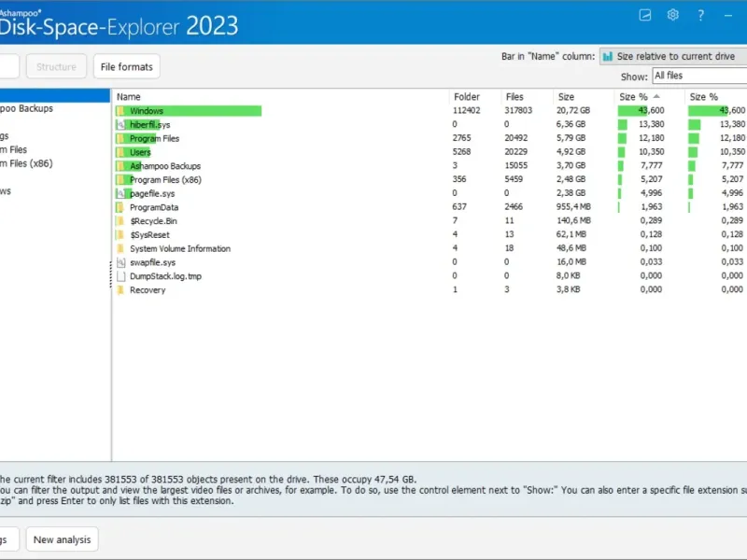
Task: Click the bar chart icon in bar-mode dropdown
Action: [x=608, y=57]
